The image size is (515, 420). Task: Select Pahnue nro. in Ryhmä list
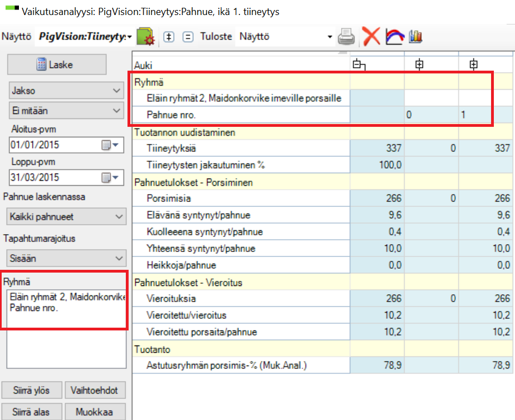[34, 308]
